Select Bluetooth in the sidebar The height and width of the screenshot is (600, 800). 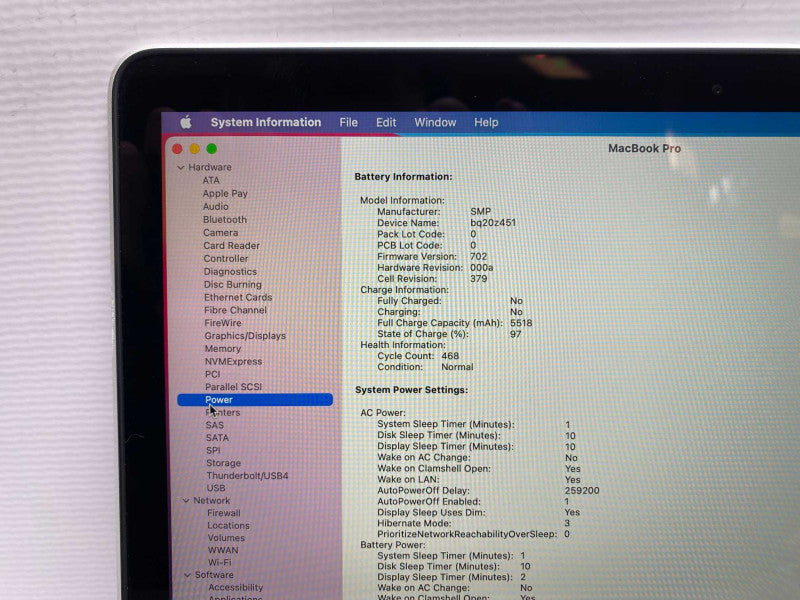coord(224,219)
